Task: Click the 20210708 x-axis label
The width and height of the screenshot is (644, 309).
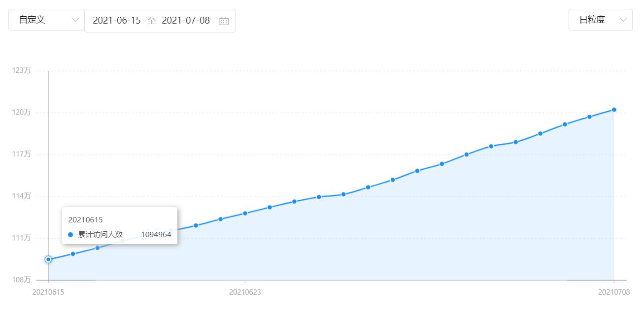Action: coord(614,292)
